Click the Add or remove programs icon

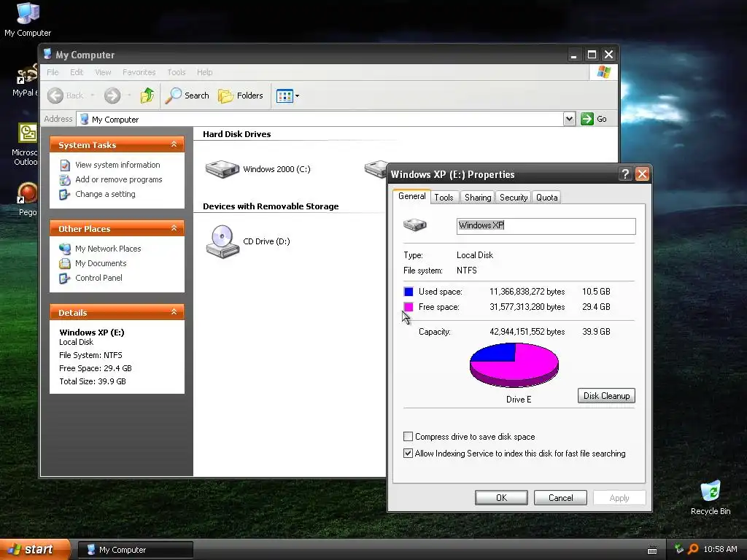[65, 179]
